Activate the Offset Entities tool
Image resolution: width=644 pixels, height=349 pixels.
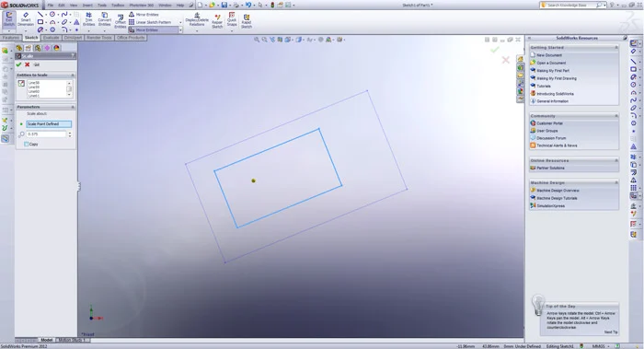120,20
